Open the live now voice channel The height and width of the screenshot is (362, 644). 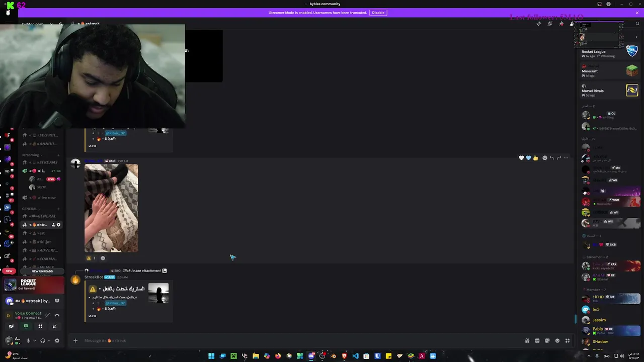[x=42, y=198]
